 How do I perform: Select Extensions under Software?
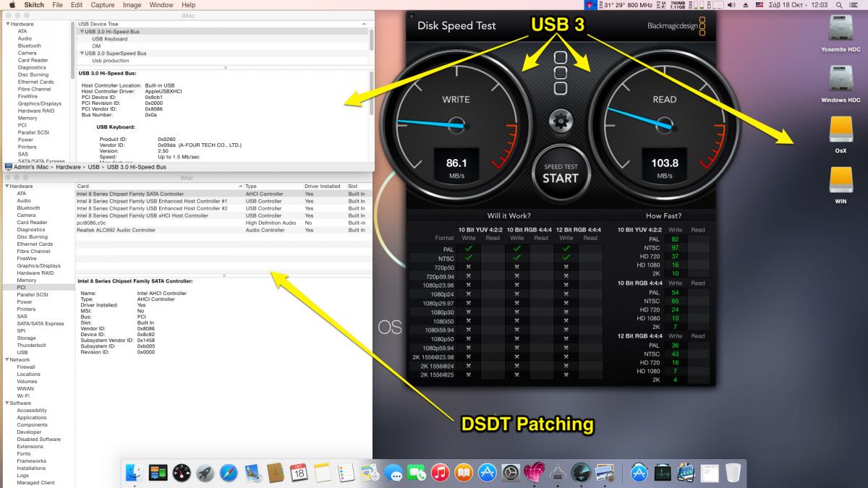[x=30, y=446]
